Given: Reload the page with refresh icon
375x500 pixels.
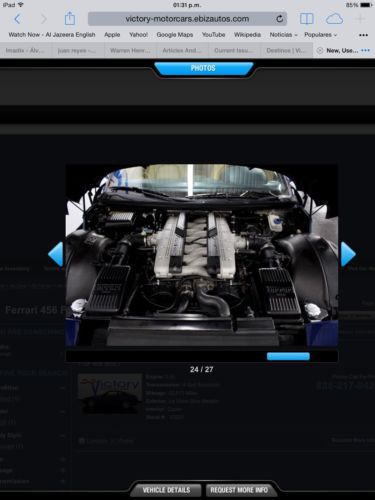Looking at the screenshot, I should (280, 19).
